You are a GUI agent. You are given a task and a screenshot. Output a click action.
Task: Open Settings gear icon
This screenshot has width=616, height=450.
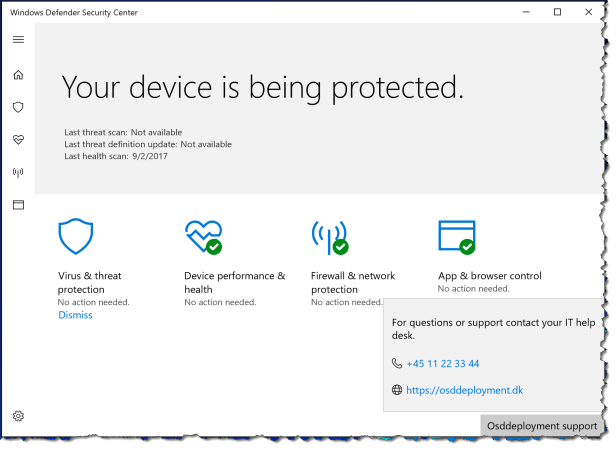[18, 416]
